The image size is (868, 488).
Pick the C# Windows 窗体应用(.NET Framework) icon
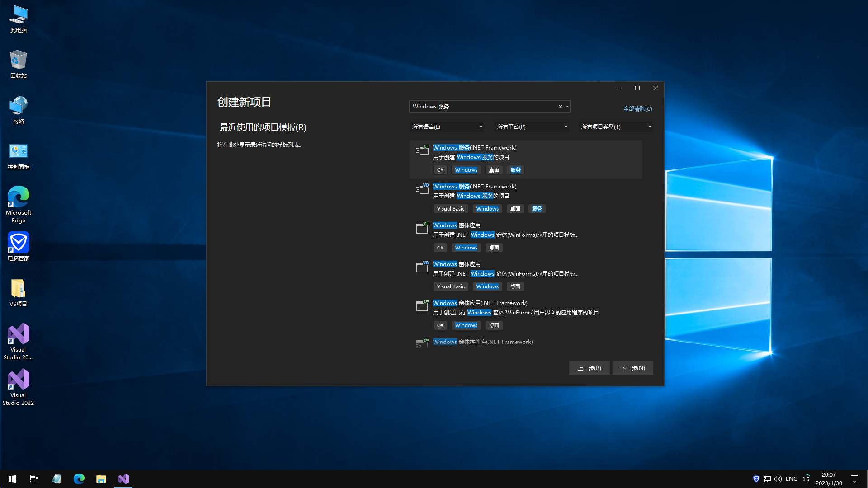pos(422,305)
